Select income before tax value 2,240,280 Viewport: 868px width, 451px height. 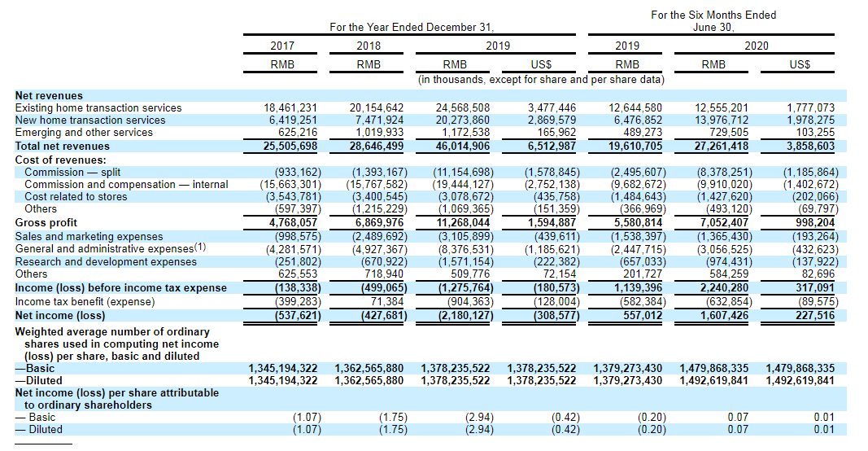(x=724, y=288)
